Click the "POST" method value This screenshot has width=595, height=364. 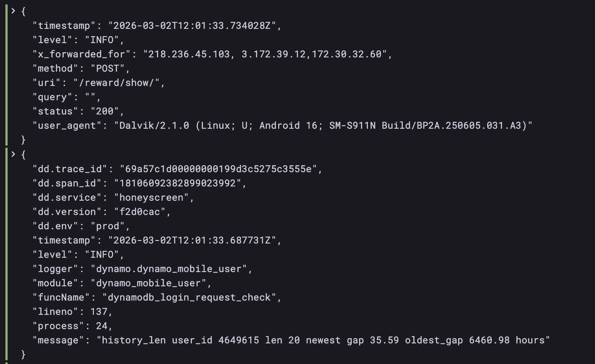(x=108, y=68)
